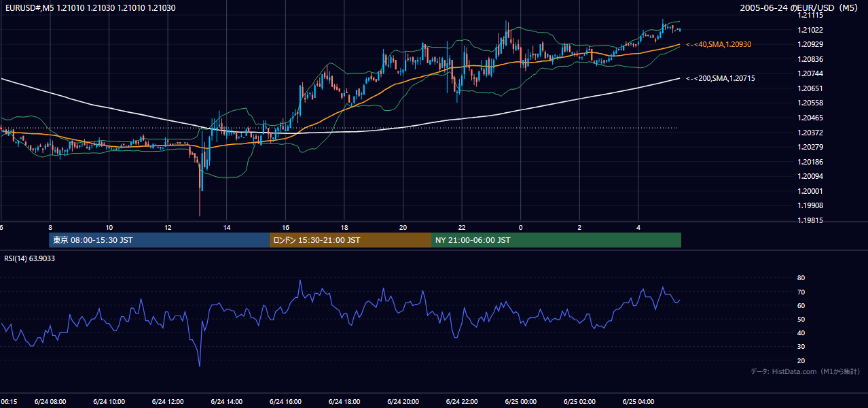Click the 6/25 04:00 time label
Screen dimensions: 868x408
coord(638,402)
